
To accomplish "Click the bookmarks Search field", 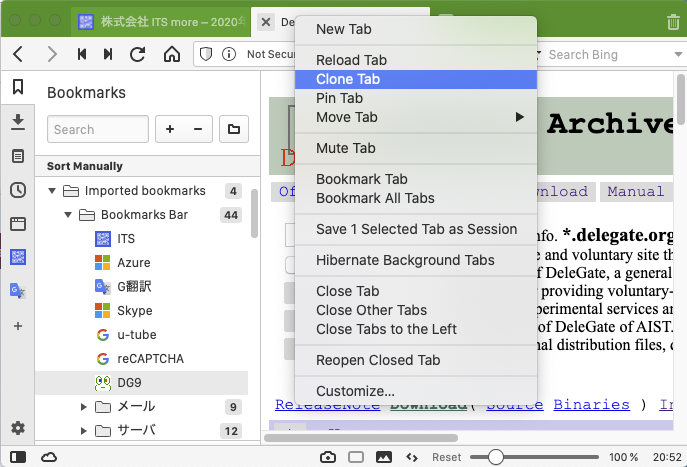I will click(97, 129).
